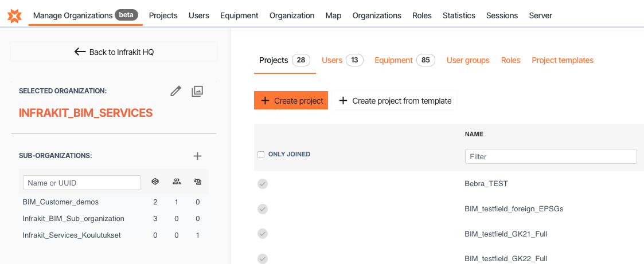Click the project Name filter field
This screenshot has width=644, height=264.
551,156
